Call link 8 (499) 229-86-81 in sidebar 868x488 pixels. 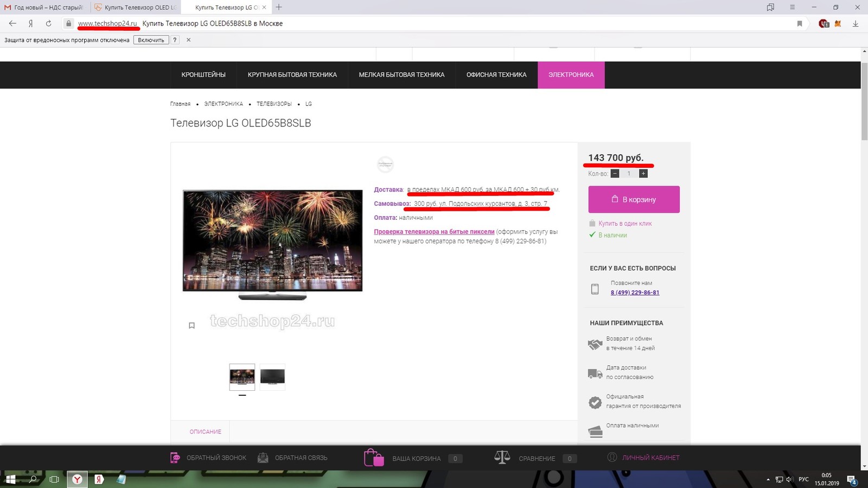click(635, 293)
